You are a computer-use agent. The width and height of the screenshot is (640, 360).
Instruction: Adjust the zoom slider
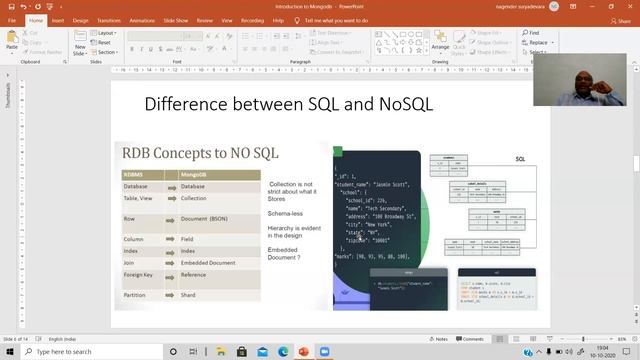pyautogui.click(x=583, y=339)
